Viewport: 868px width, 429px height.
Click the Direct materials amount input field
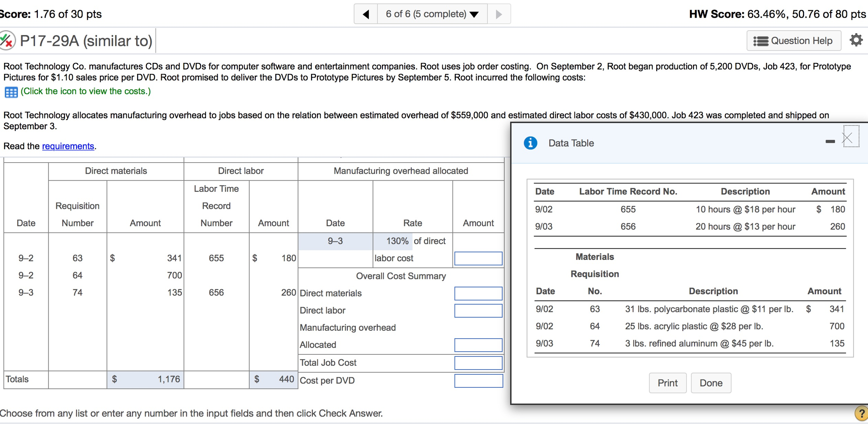click(x=478, y=293)
